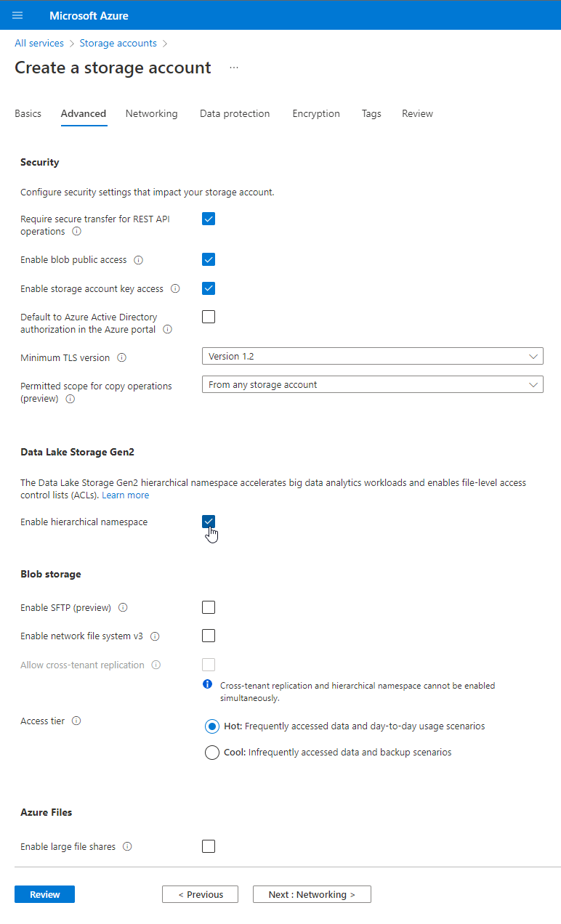
Task: Show info for Enable large file shares
Action: tap(127, 846)
